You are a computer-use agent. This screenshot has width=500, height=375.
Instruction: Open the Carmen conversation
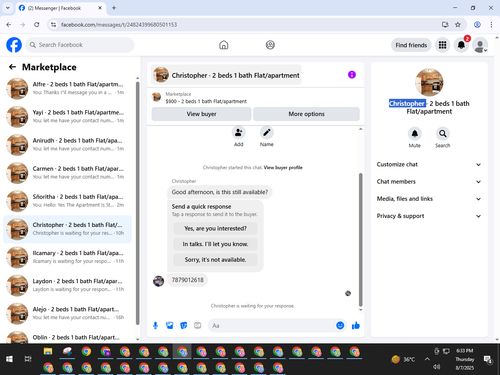[x=68, y=173]
